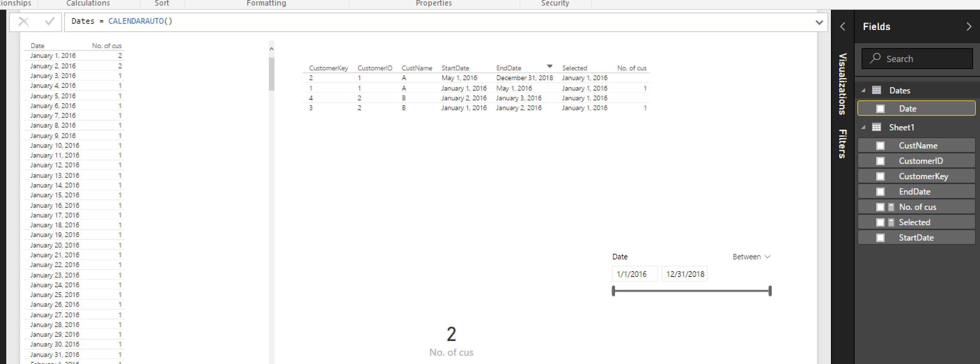
Task: Click the right handle of date slider
Action: point(770,291)
